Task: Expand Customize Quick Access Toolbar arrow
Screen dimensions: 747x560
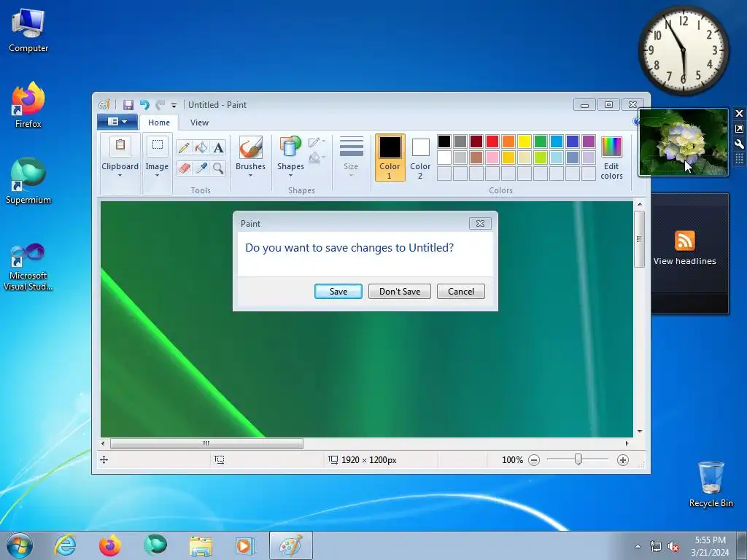Action: click(x=174, y=105)
